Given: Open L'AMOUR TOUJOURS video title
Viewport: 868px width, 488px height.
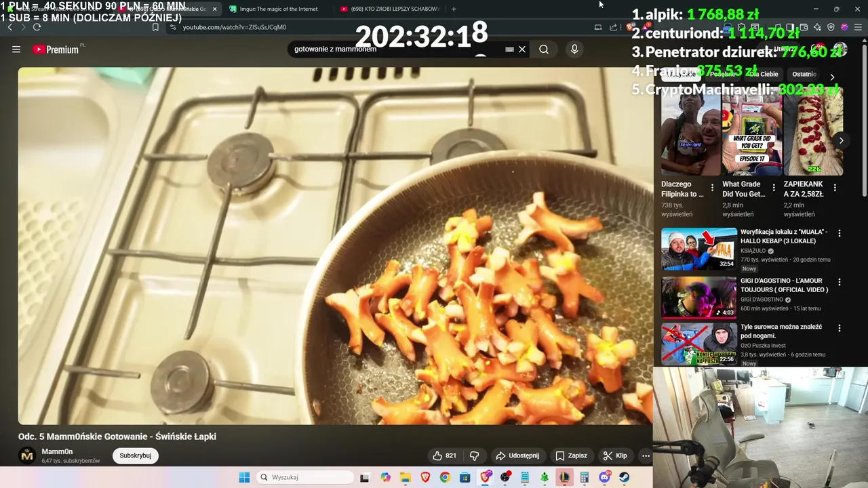Looking at the screenshot, I should pos(784,285).
